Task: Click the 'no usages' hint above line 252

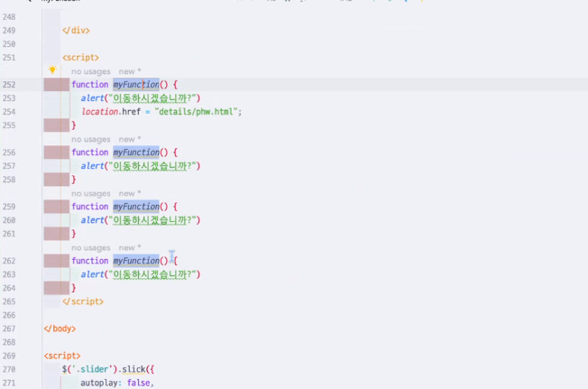Action: [x=91, y=71]
